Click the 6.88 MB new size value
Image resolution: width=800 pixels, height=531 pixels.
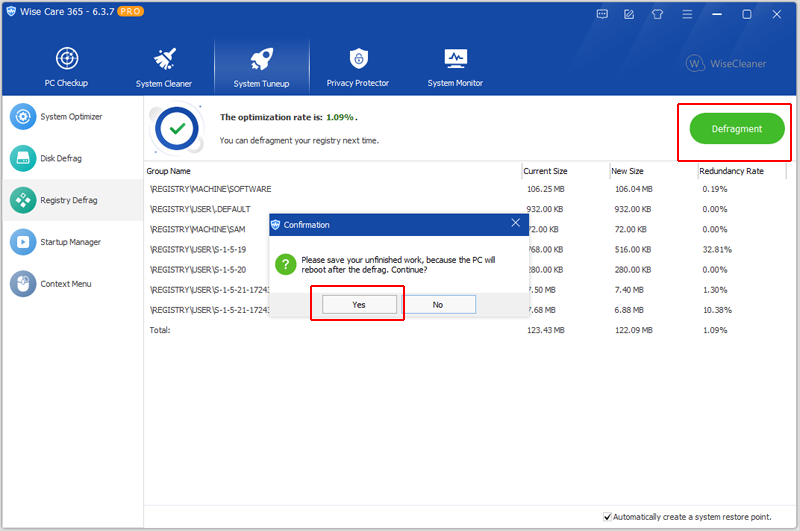pos(629,310)
